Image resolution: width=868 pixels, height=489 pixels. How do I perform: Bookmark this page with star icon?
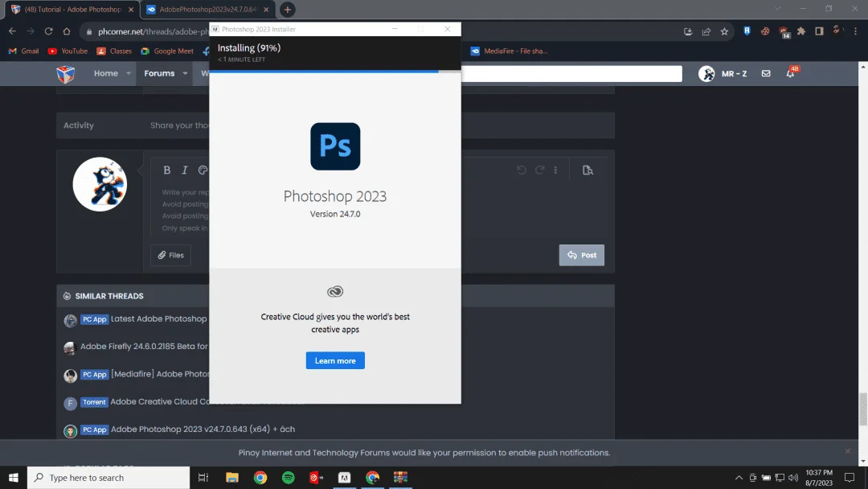[x=724, y=31]
